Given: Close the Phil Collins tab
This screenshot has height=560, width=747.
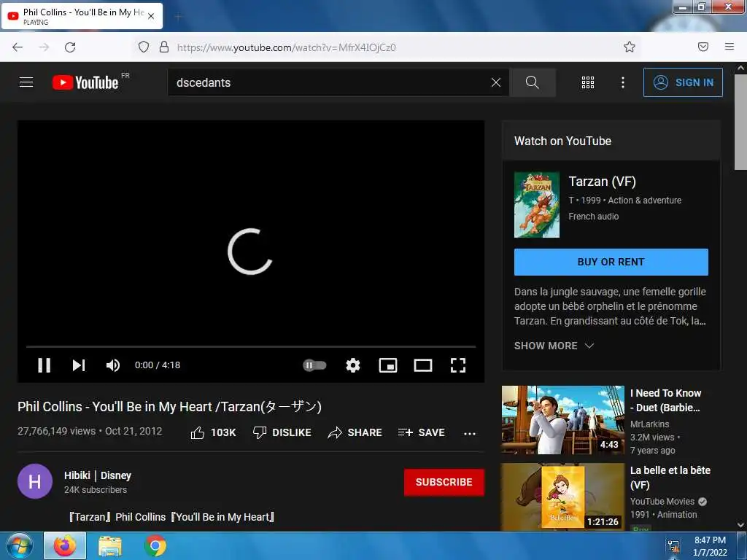Looking at the screenshot, I should tap(151, 16).
